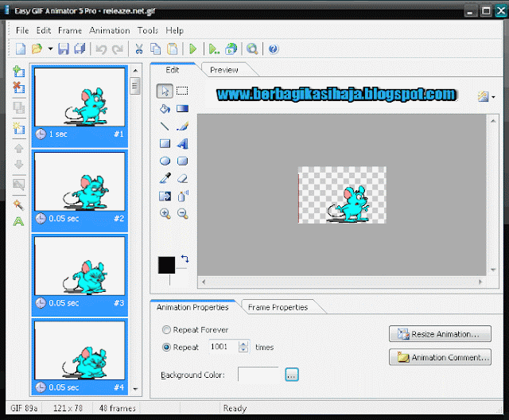Click the Zoom In magnifier tool
Viewport: 509px width, 420px height.
(165, 213)
